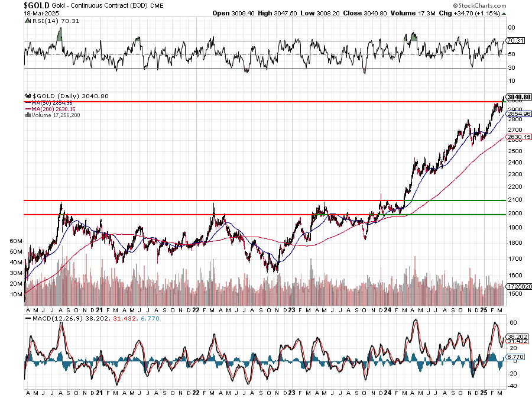Click the High 3047.50 value
This screenshot has width=532, height=398.
[277, 13]
